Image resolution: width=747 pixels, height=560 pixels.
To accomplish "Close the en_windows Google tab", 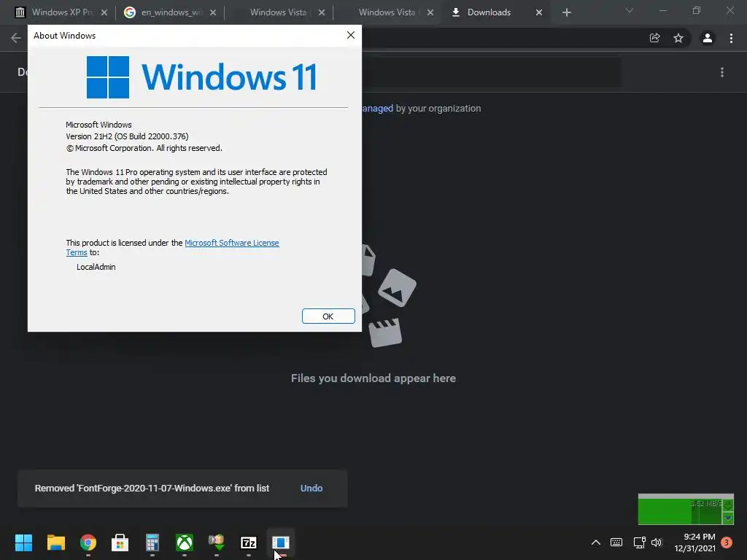I will (213, 12).
